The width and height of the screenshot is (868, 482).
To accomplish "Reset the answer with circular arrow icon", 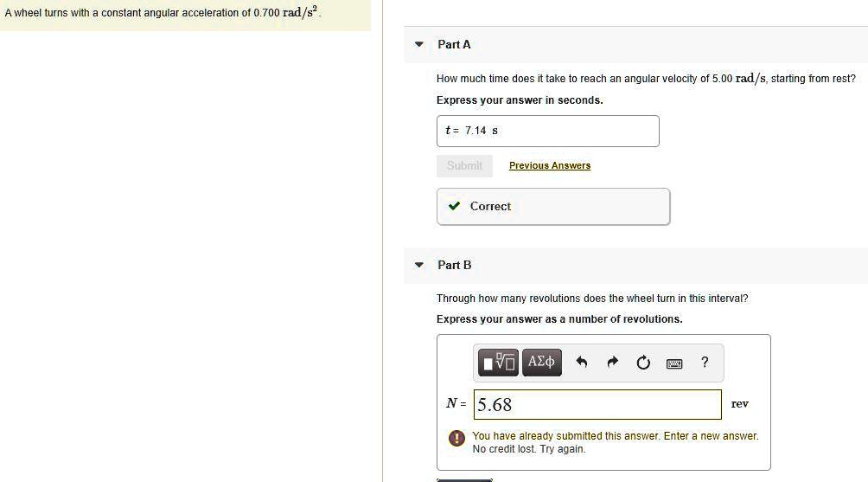I will coord(642,363).
